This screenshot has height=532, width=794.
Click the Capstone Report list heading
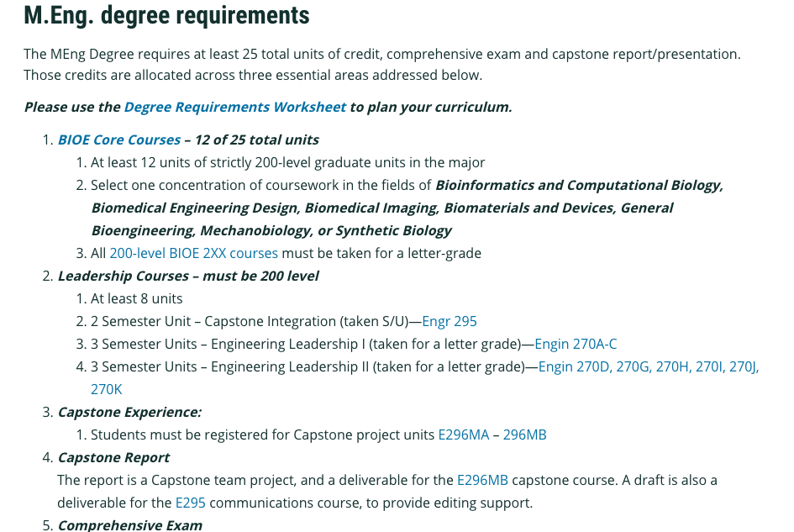coord(113,457)
